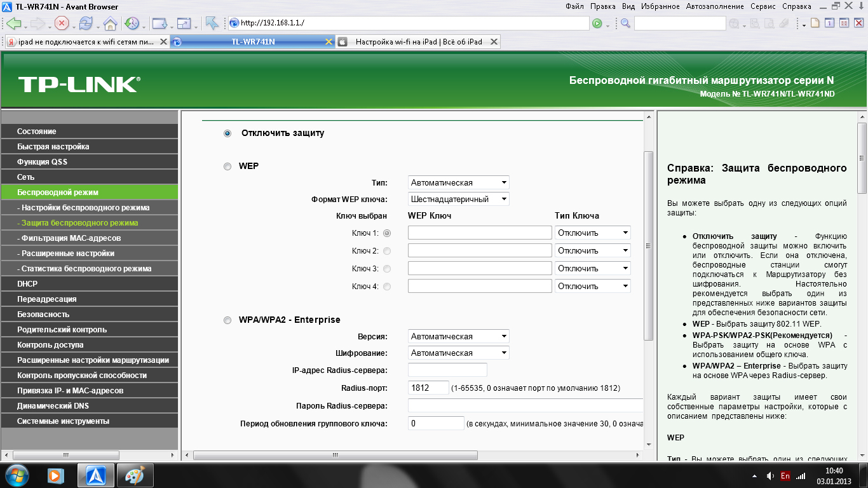The image size is (868, 488).
Task: Switch to the 'Настройка wi-fi на iPad' tab
Action: coord(418,42)
